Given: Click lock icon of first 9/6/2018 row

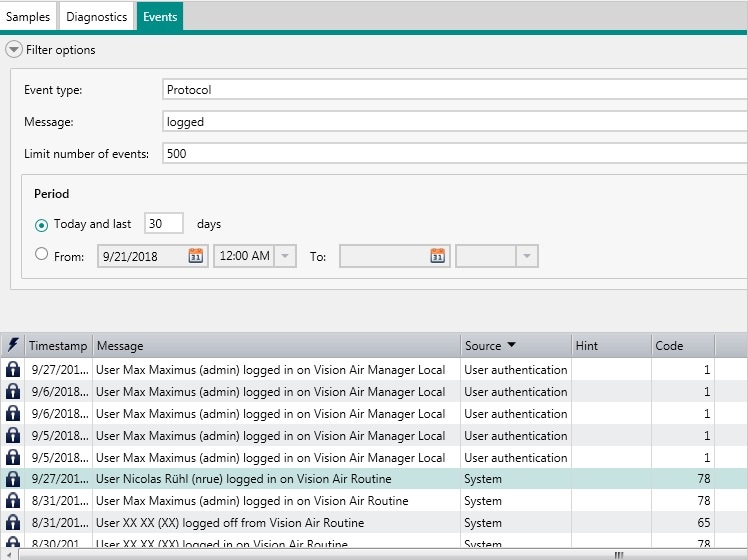Looking at the screenshot, I should pos(13,391).
